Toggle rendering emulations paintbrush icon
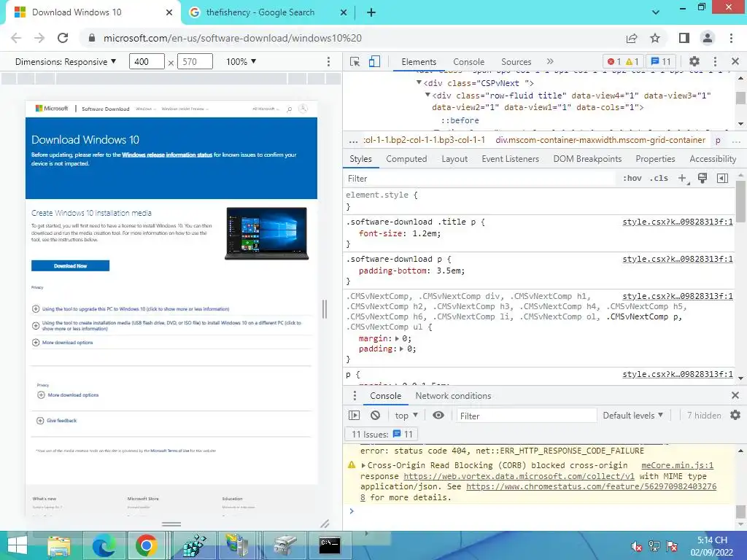 [x=703, y=178]
